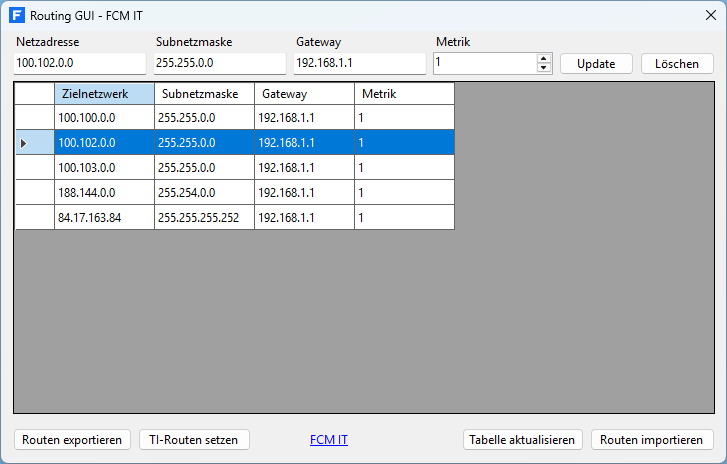The height and width of the screenshot is (464, 727).
Task: Select the Gateway input field
Action: click(x=360, y=63)
